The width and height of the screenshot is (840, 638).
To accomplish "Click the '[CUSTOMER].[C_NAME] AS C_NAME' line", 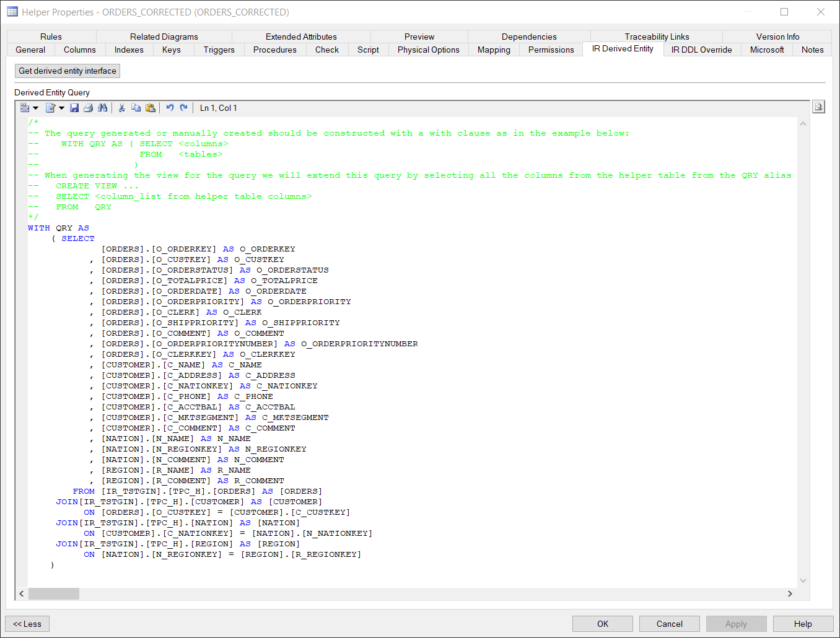I will coord(182,365).
